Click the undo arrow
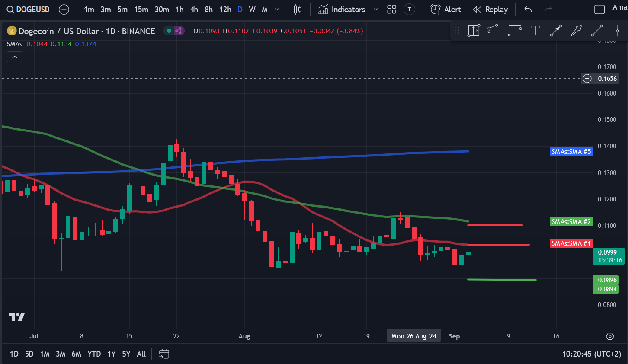The image size is (628, 364). [528, 10]
